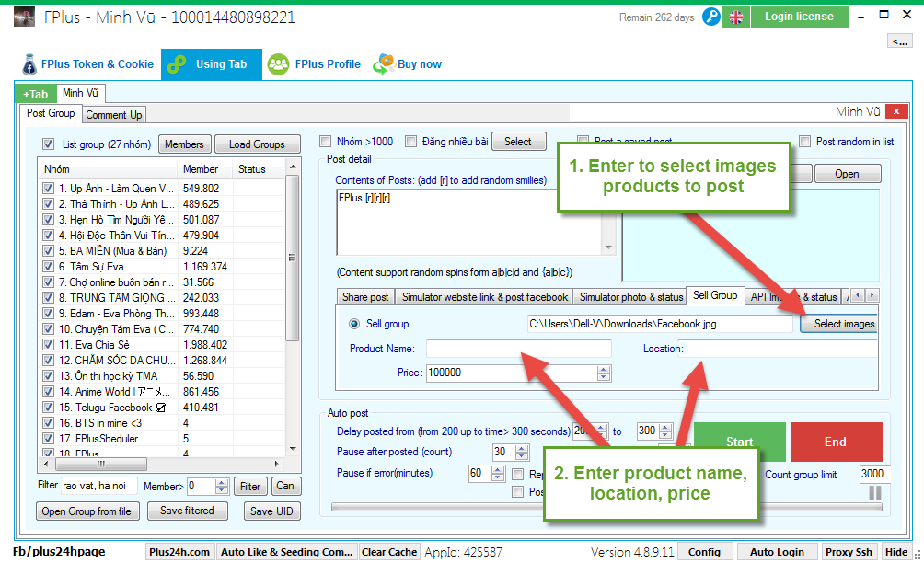Click the Members button

pyautogui.click(x=184, y=144)
